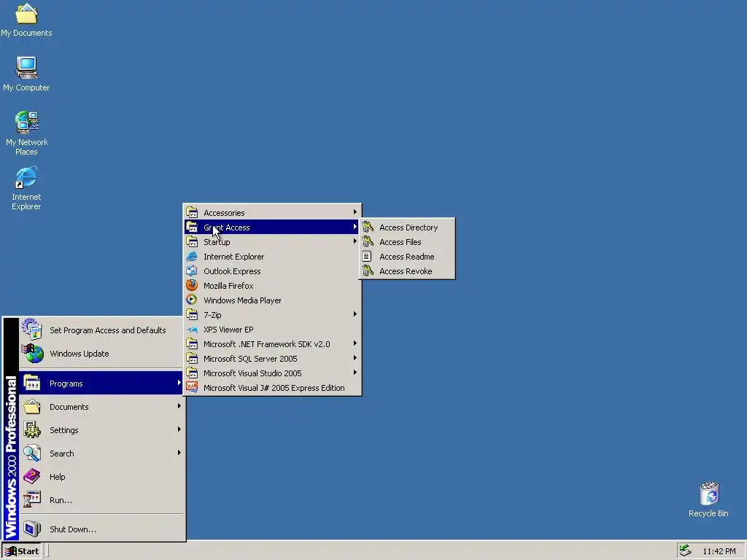747x560 pixels.
Task: Click the Mozilla Firefox icon in Programs
Action: [192, 285]
